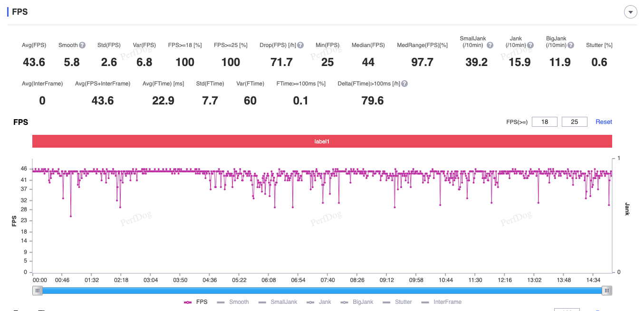Open help icon next to BigJank (/10min)

coord(571,45)
